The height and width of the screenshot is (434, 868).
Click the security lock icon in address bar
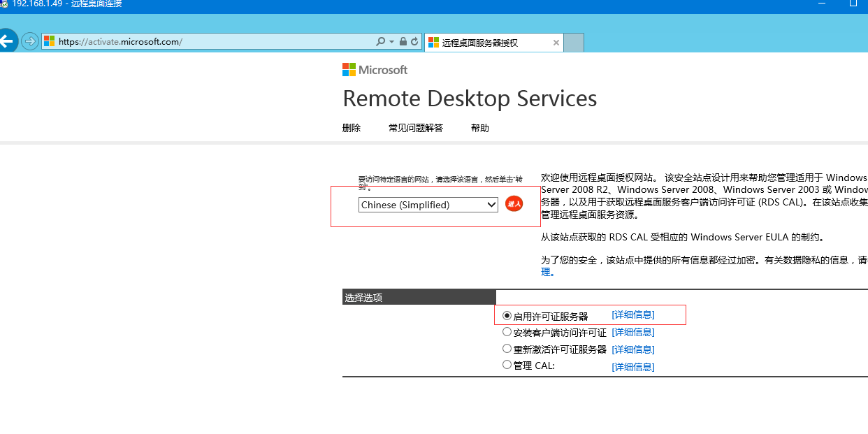pyautogui.click(x=403, y=42)
